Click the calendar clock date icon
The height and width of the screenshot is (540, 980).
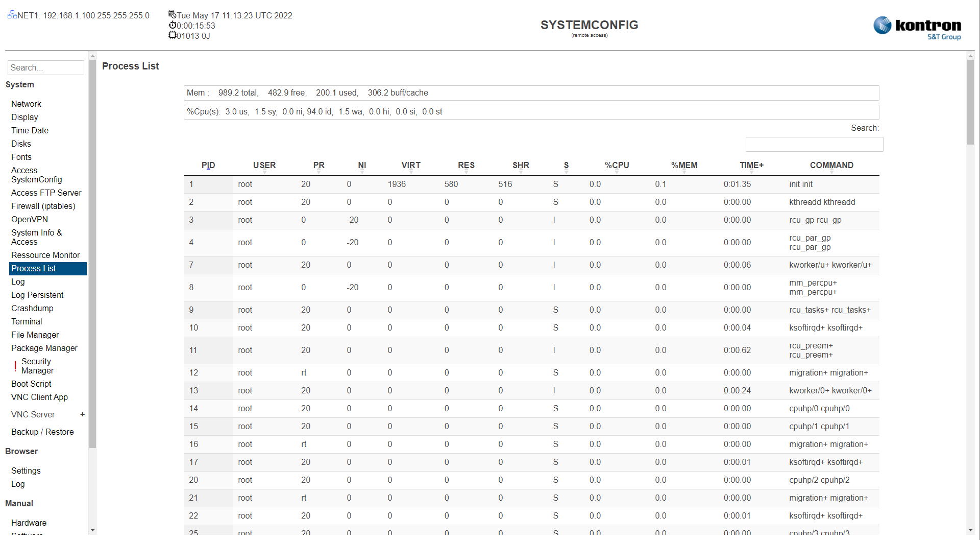click(173, 15)
